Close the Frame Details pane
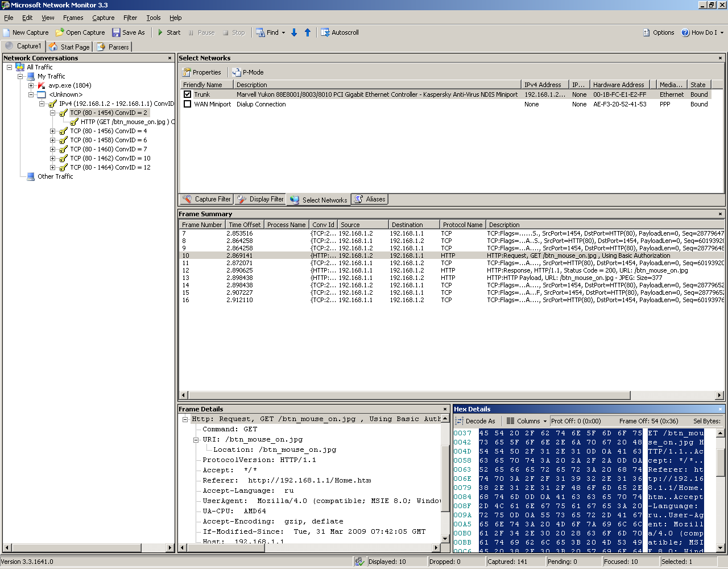This screenshot has height=569, width=728. (445, 409)
